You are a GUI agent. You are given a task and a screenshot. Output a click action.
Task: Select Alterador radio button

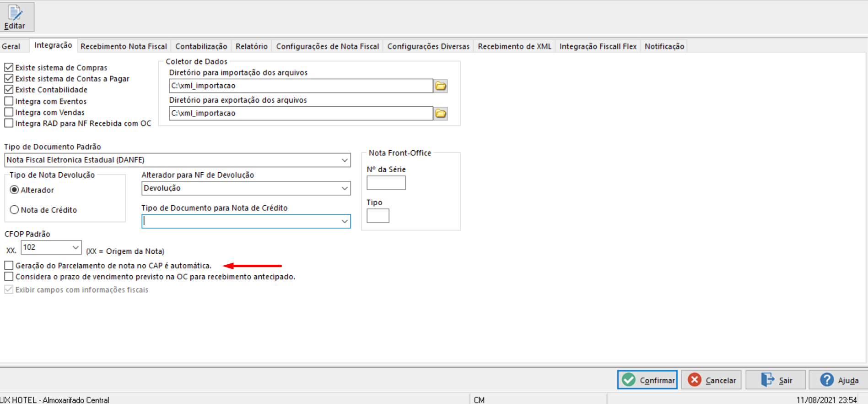point(14,190)
